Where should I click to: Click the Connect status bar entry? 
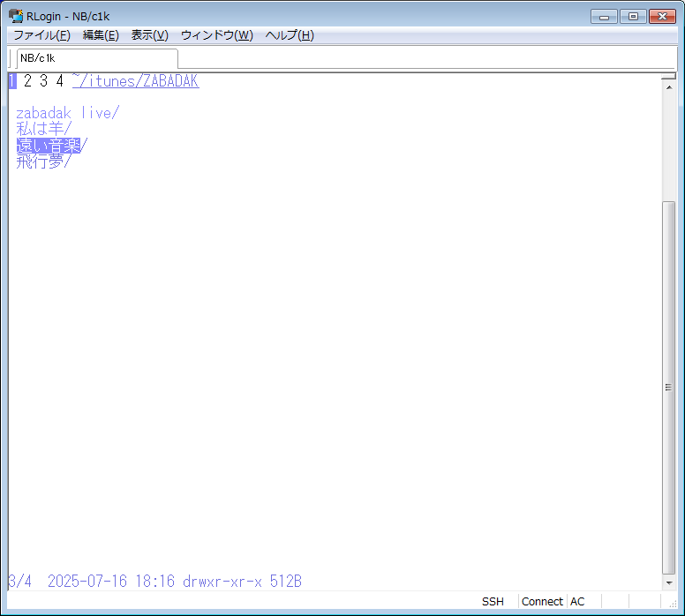[x=542, y=602]
